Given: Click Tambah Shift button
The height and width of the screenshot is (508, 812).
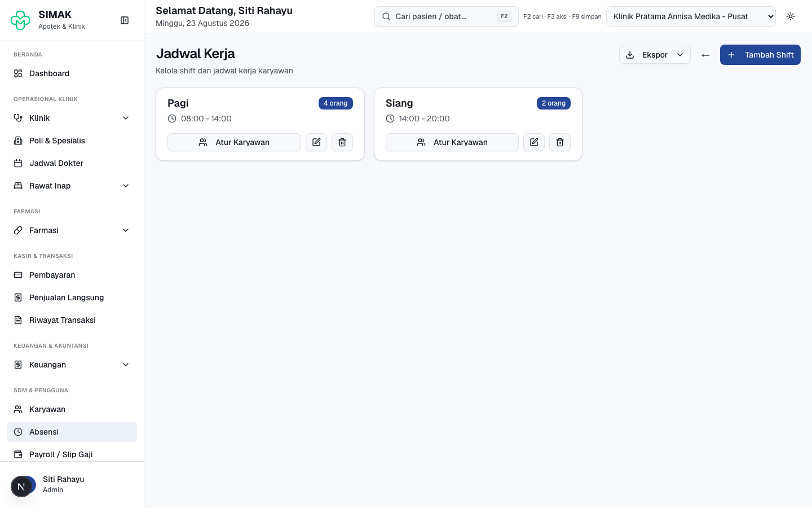Looking at the screenshot, I should 760,55.
